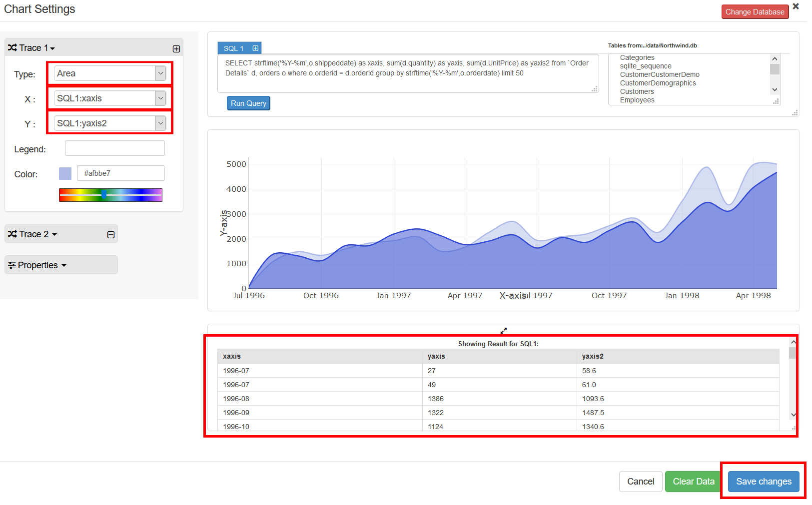
Task: Click the rainbow hue slider bar
Action: coord(110,195)
